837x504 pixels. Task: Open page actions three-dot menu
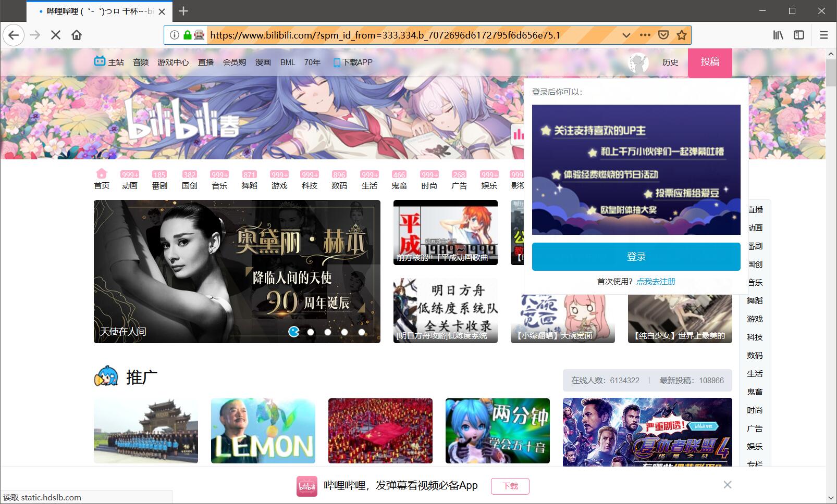tap(645, 35)
